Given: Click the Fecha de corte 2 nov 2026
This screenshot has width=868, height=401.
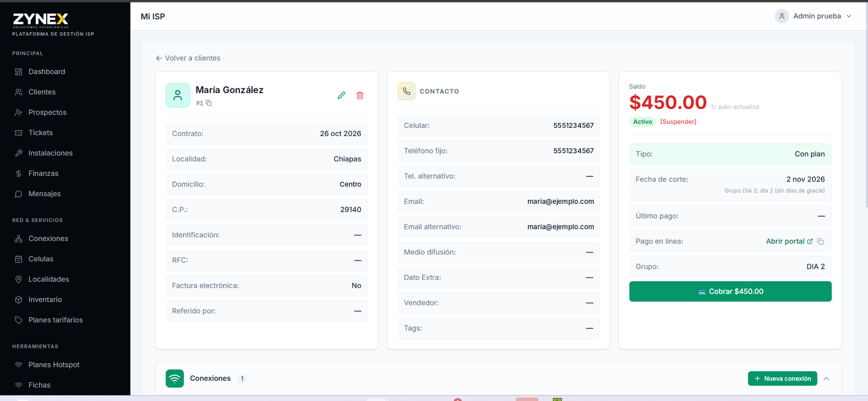Looking at the screenshot, I should (x=805, y=179).
